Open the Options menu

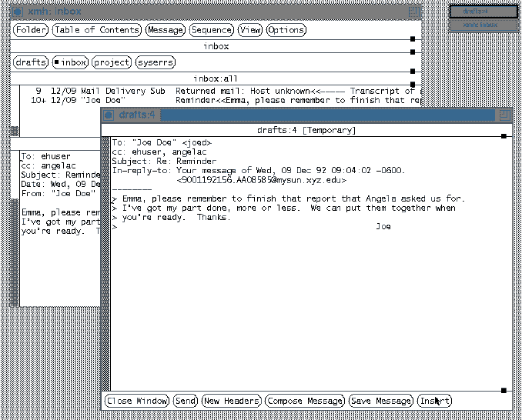286,30
